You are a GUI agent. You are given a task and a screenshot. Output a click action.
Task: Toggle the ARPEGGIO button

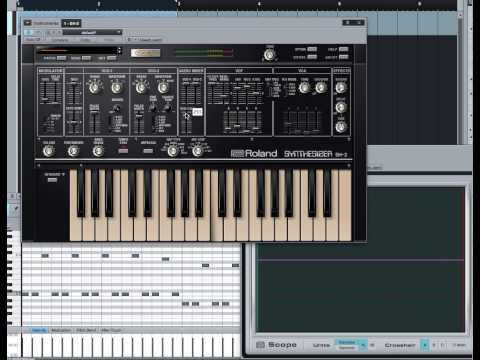[148, 151]
